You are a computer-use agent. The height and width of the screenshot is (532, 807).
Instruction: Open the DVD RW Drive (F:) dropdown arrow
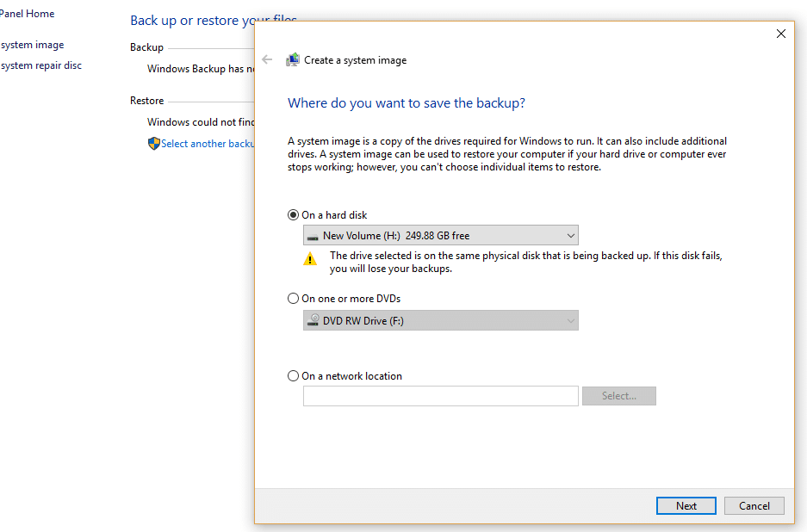point(570,321)
